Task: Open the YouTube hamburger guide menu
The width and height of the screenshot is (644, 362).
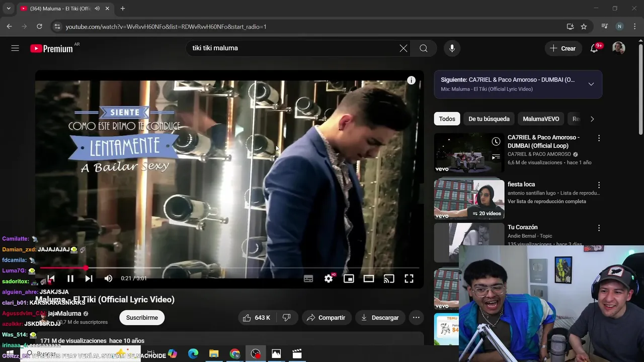Action: (x=15, y=48)
